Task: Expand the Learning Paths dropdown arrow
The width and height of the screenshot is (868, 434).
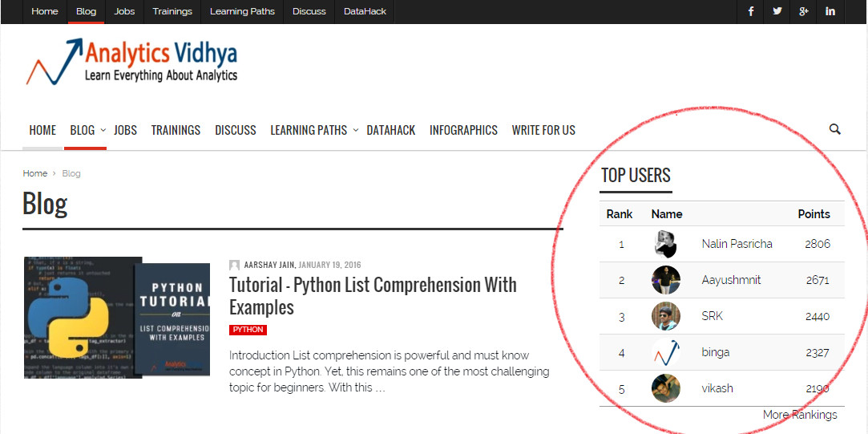Action: click(x=355, y=130)
